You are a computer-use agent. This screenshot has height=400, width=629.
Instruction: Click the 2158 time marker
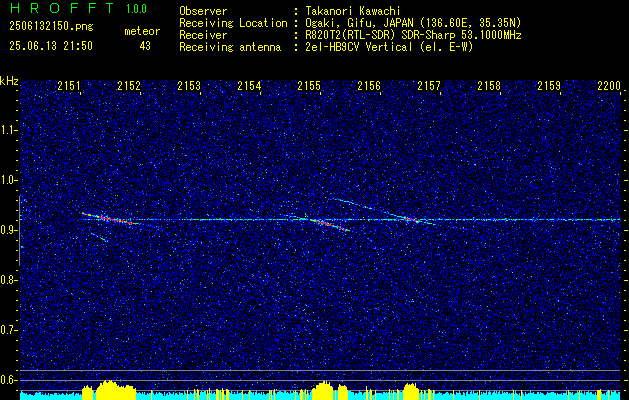489,85
